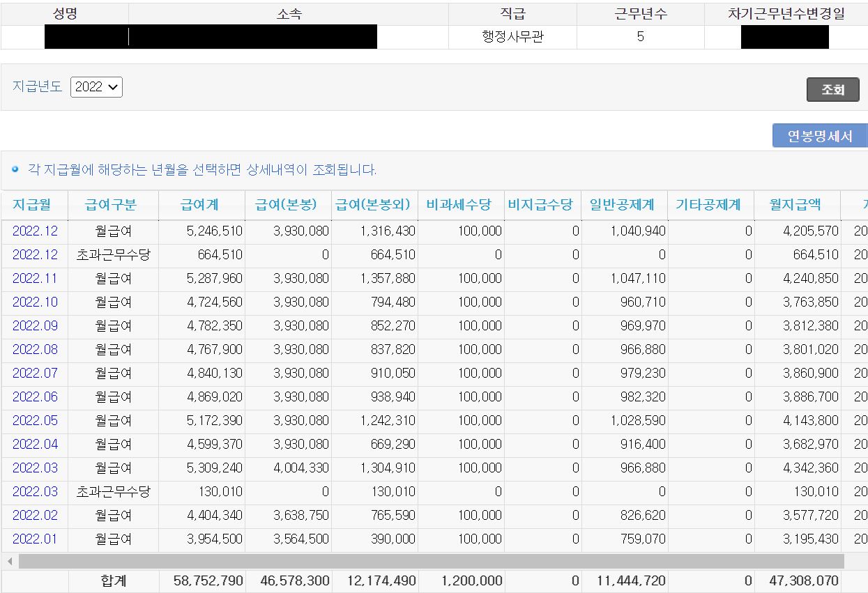Image resolution: width=868 pixels, height=593 pixels.
Task: Sort by 기타공제계 column header
Action: click(708, 205)
